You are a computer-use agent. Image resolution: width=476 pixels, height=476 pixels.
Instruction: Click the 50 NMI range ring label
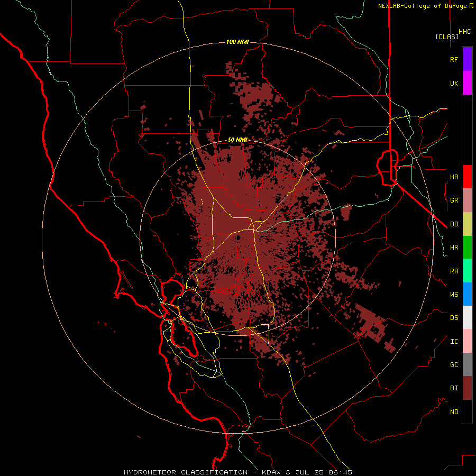pos(237,140)
